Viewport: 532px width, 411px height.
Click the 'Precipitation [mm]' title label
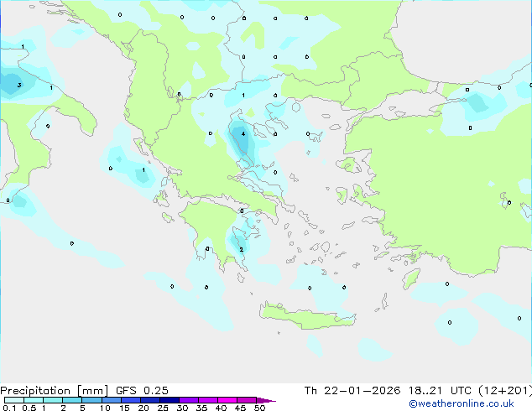coord(55,391)
